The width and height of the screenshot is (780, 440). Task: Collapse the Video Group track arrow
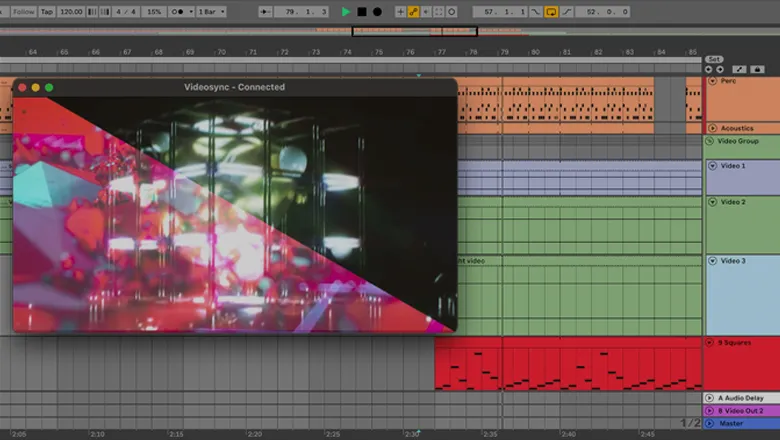(x=709, y=141)
